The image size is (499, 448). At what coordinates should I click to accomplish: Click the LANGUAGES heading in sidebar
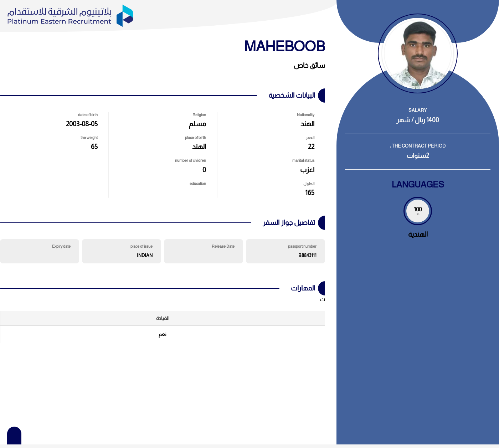click(418, 184)
